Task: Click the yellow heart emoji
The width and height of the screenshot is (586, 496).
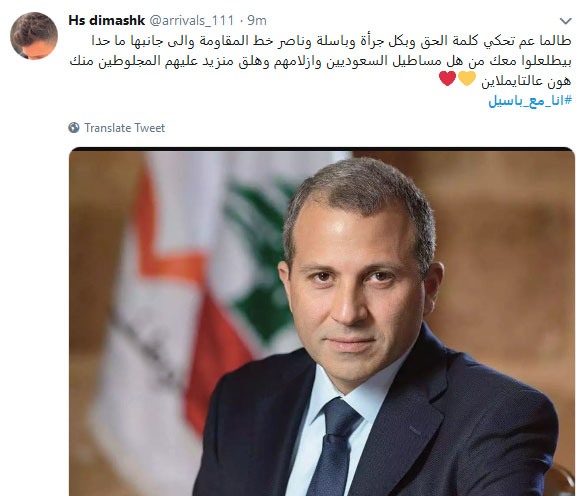Action: pyautogui.click(x=467, y=78)
